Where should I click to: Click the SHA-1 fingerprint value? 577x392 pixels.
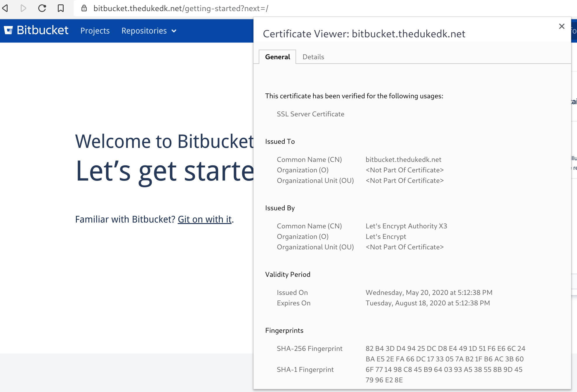tap(444, 374)
